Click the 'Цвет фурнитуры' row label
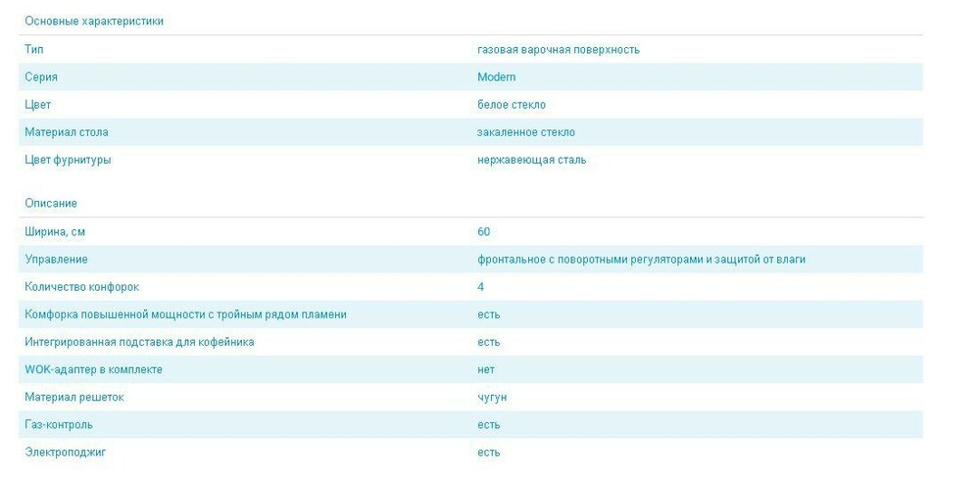 (68, 159)
